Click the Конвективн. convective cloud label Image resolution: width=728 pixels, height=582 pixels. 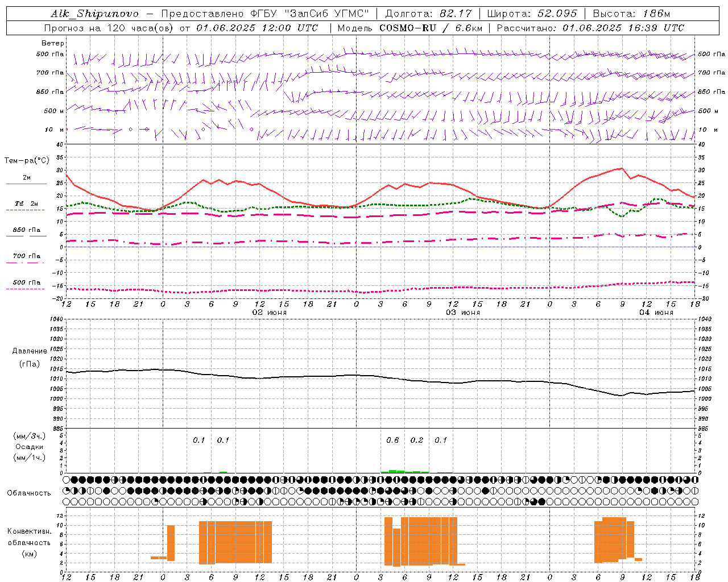tap(29, 531)
